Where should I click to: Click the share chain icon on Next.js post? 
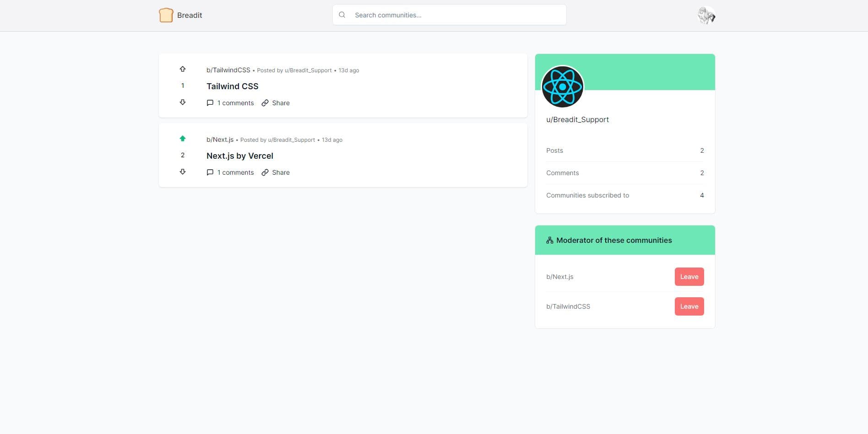[265, 172]
